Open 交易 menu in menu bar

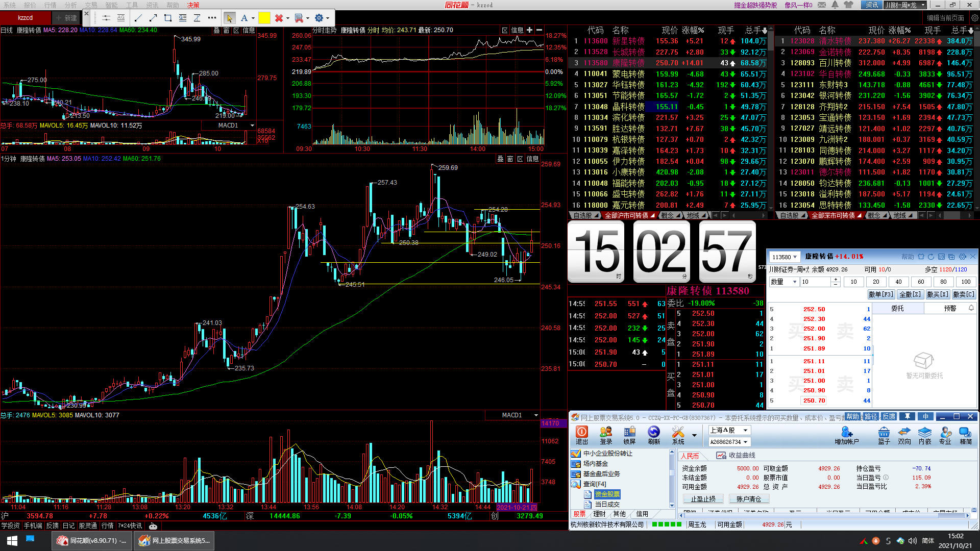(x=91, y=5)
